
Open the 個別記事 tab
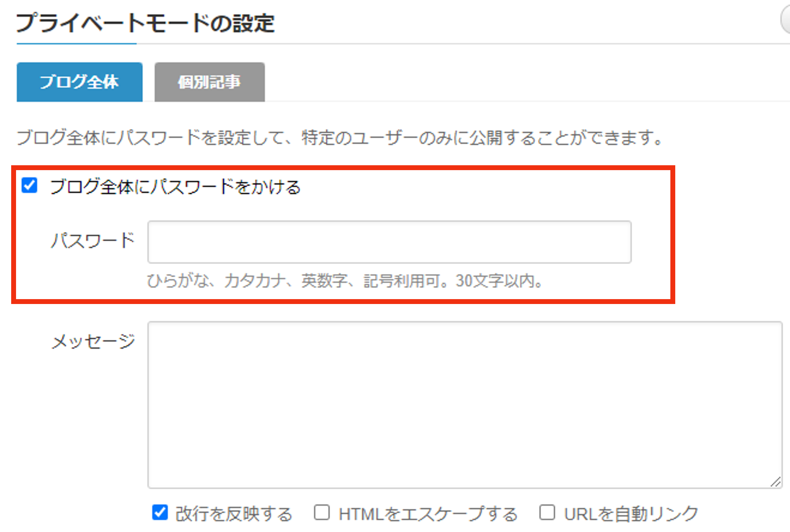pyautogui.click(x=210, y=82)
